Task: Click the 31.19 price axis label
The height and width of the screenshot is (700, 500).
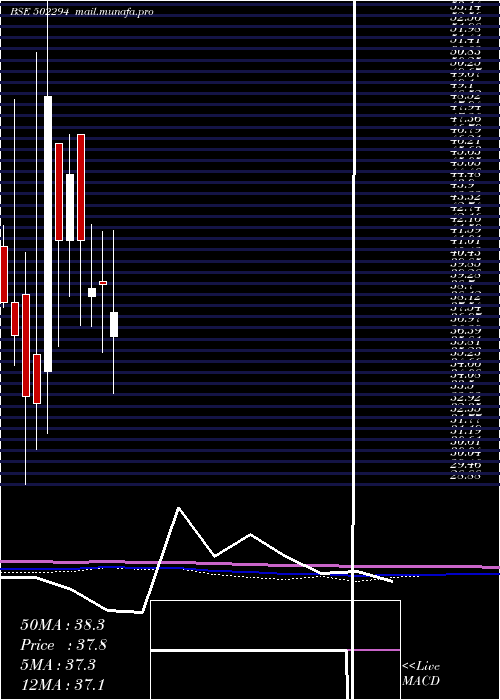Action: (465, 431)
